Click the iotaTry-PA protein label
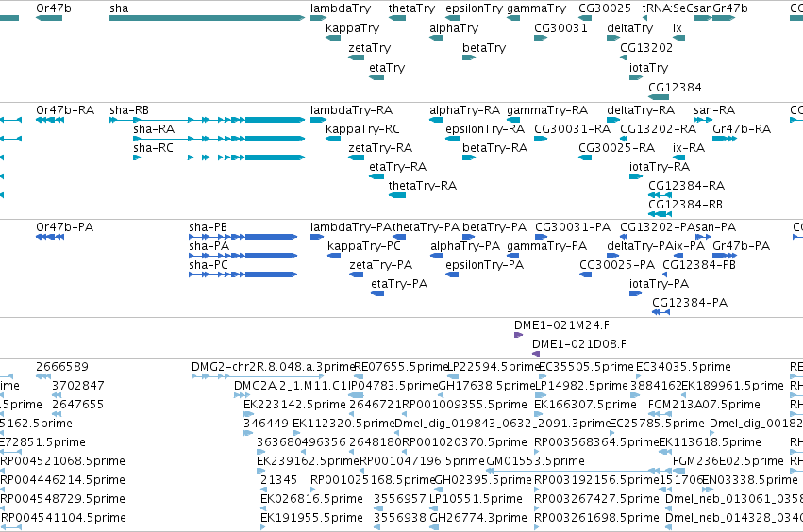This screenshot has height=532, width=803. point(659,284)
